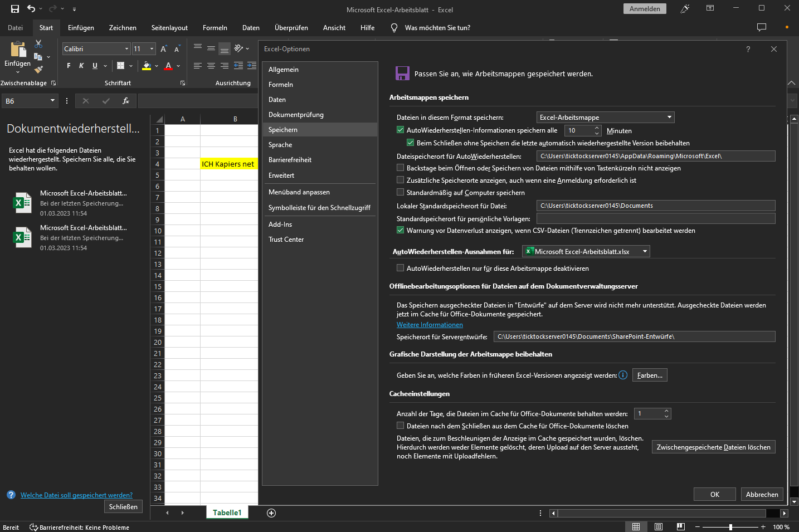Click Zwischengespeicherte Dateien löschen button
Screen dimensions: 799x532
pos(713,447)
